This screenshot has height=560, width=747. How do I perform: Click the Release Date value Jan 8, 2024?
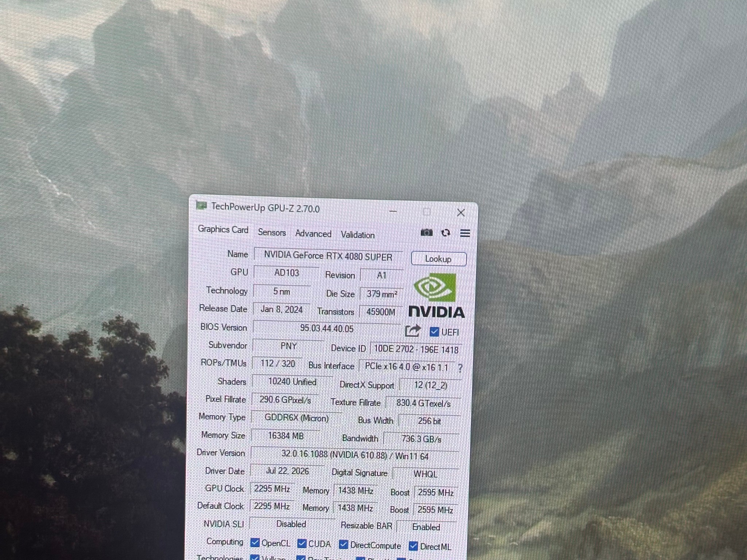[282, 310]
